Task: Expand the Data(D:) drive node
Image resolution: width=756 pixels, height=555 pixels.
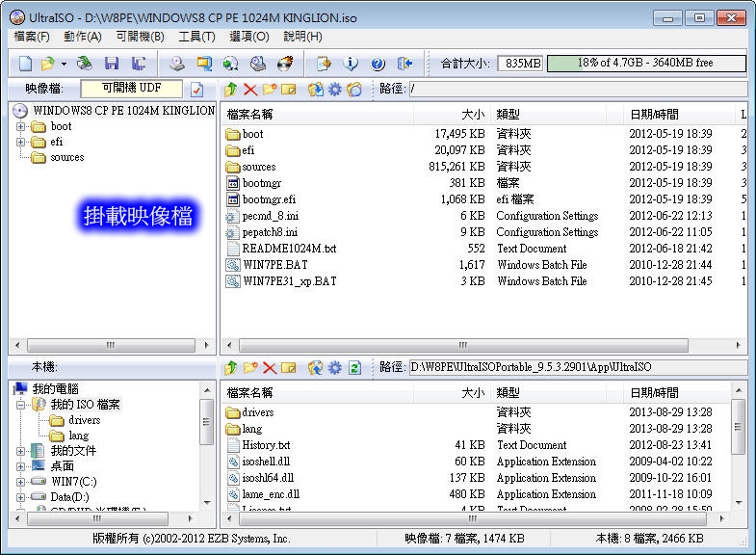Action: (x=21, y=497)
